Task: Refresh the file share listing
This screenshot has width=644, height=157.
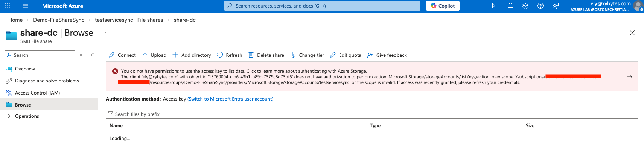Action: tap(230, 55)
